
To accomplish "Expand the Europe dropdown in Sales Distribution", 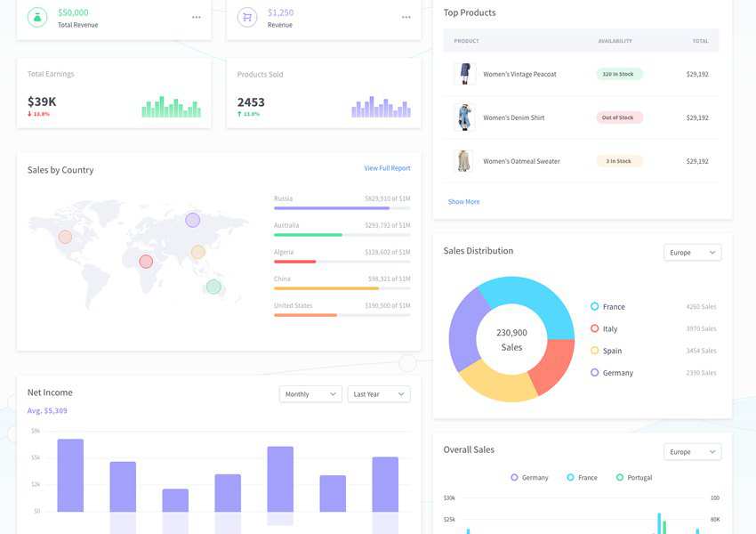I will [692, 253].
